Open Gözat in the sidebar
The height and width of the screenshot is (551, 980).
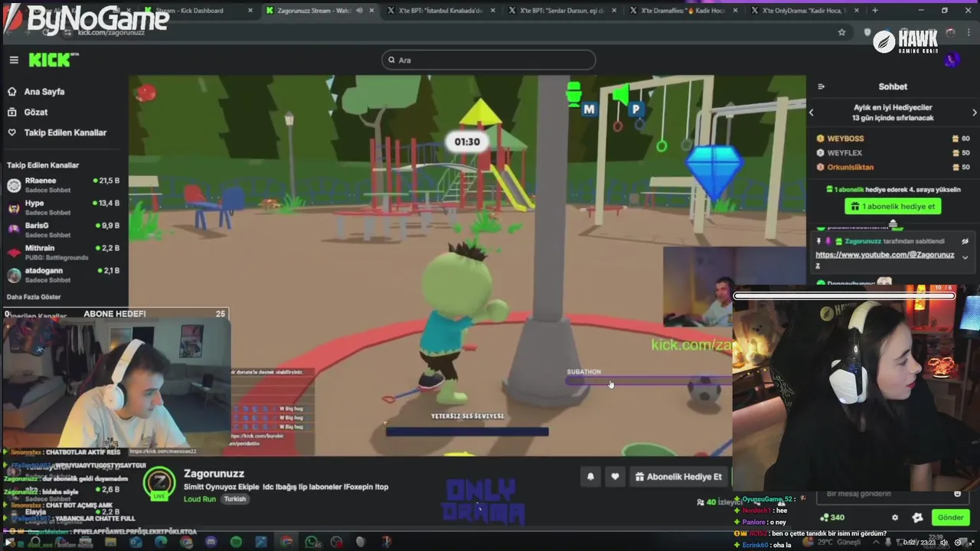[36, 112]
